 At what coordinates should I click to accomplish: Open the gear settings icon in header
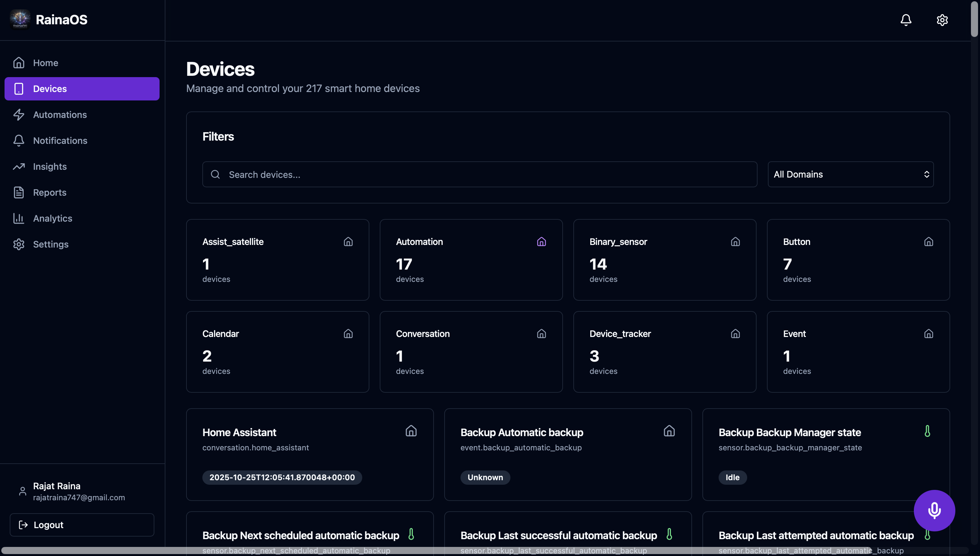pyautogui.click(x=942, y=20)
